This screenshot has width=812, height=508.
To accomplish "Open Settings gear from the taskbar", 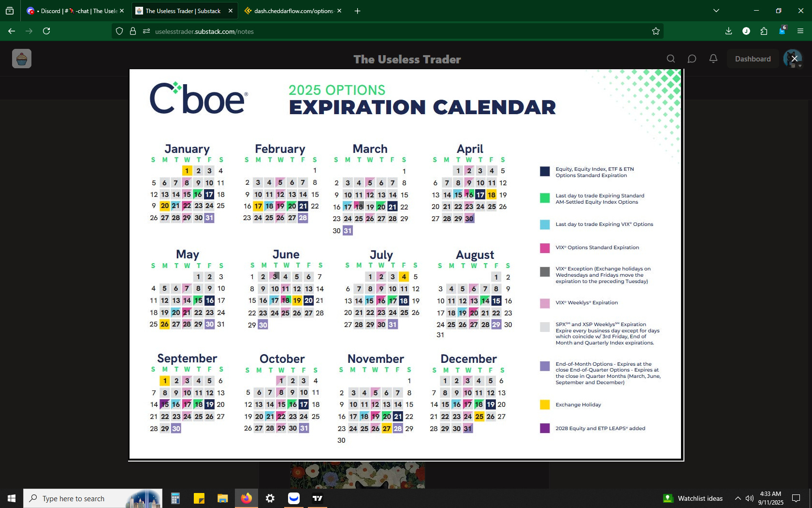I will click(270, 498).
